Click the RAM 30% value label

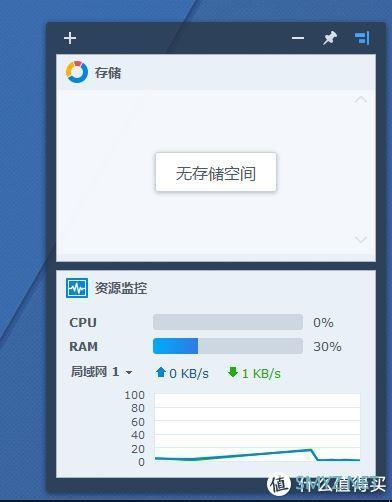pos(327,347)
